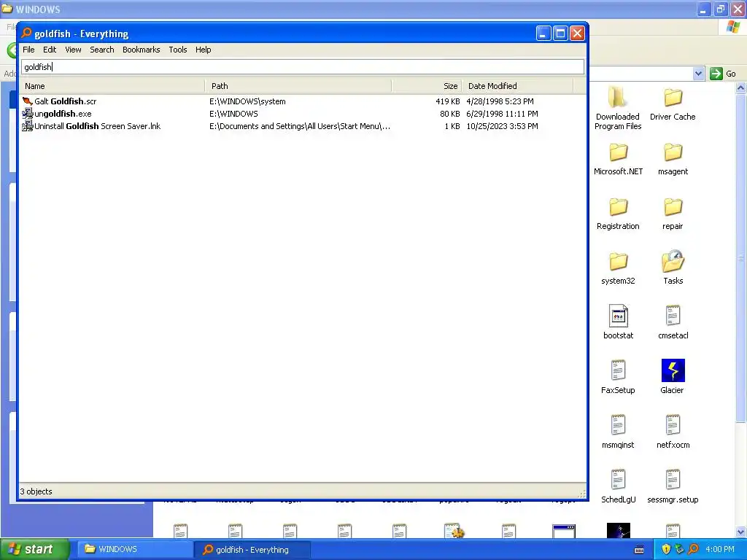
Task: Click the 10/25/2023 3:53 PM date cell
Action: tap(502, 126)
